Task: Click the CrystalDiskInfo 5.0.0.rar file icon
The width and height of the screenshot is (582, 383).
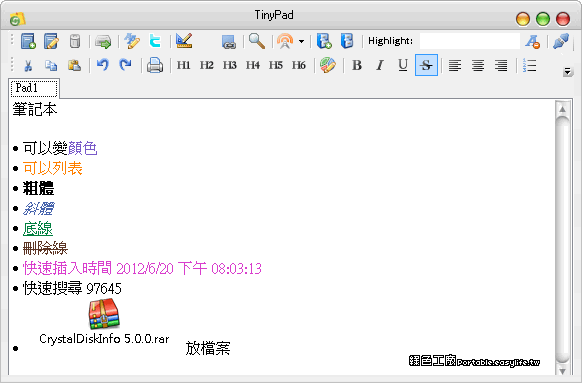Action: (104, 314)
